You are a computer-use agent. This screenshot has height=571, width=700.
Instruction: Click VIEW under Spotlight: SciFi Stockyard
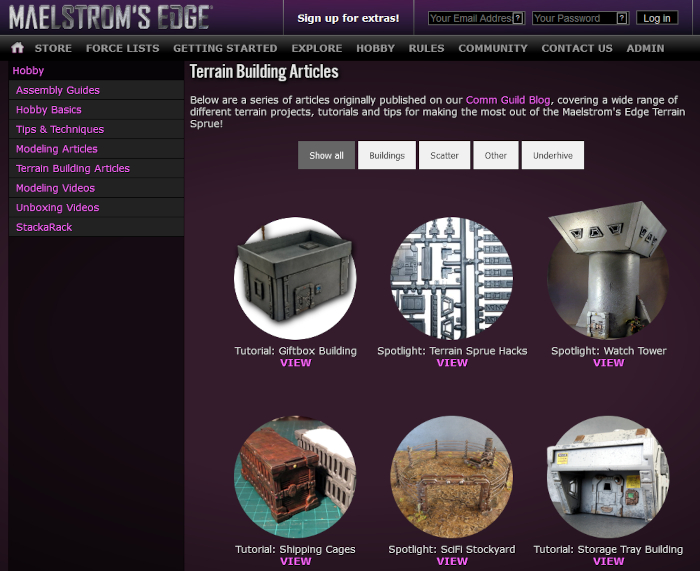point(452,562)
